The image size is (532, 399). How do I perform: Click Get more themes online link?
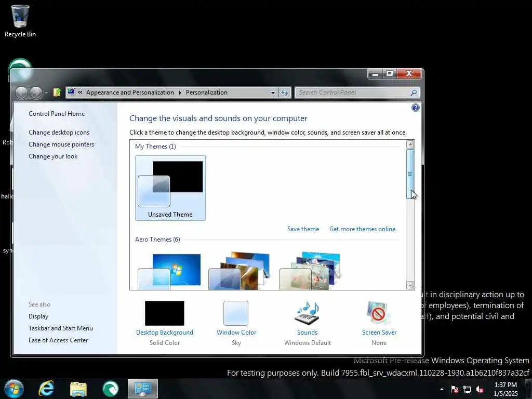362,229
